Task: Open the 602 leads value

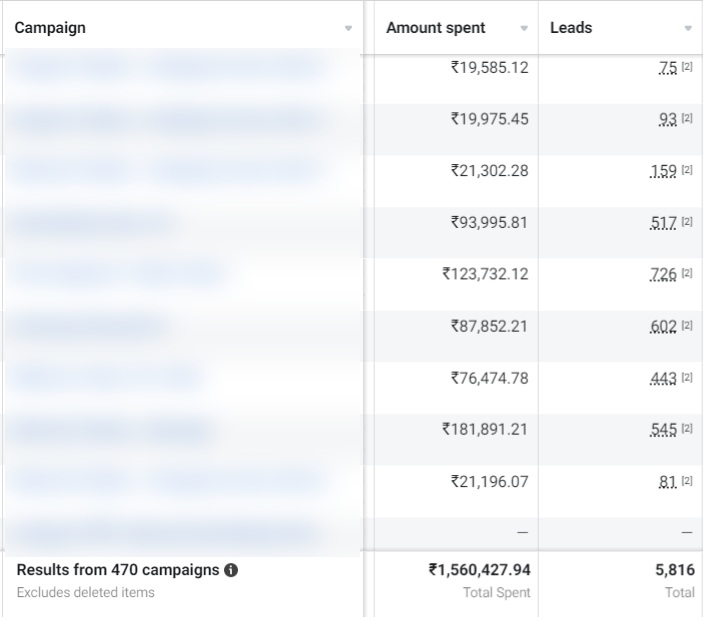Action: [663, 326]
